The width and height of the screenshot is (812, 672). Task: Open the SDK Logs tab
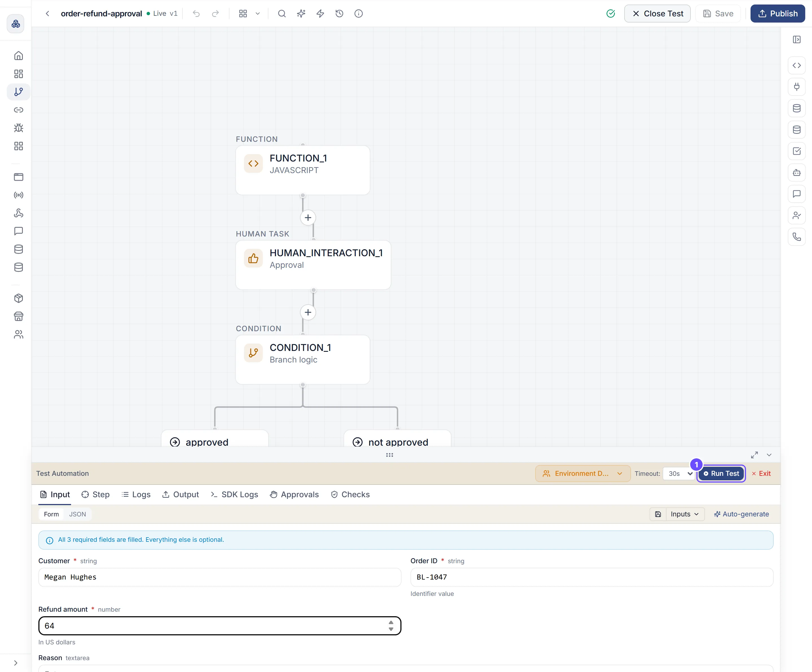click(x=234, y=494)
